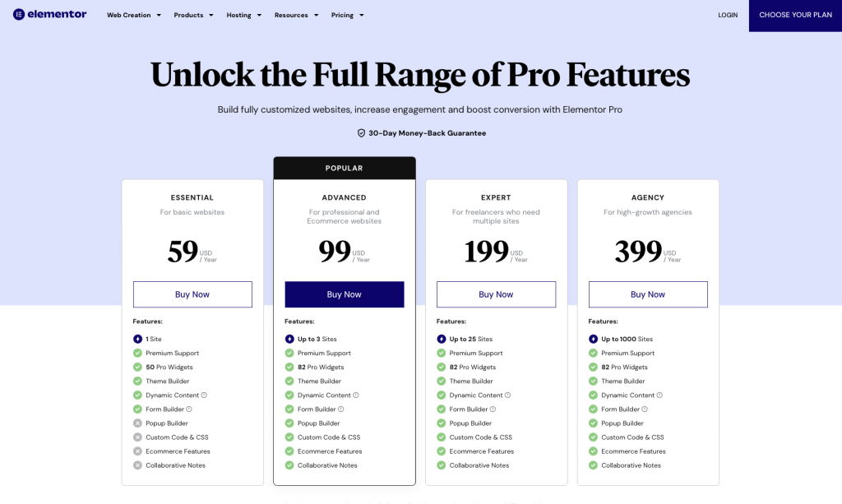Click info icon next to Essential Dynamic Content
Viewport: 842px width, 504px height.
[204, 395]
